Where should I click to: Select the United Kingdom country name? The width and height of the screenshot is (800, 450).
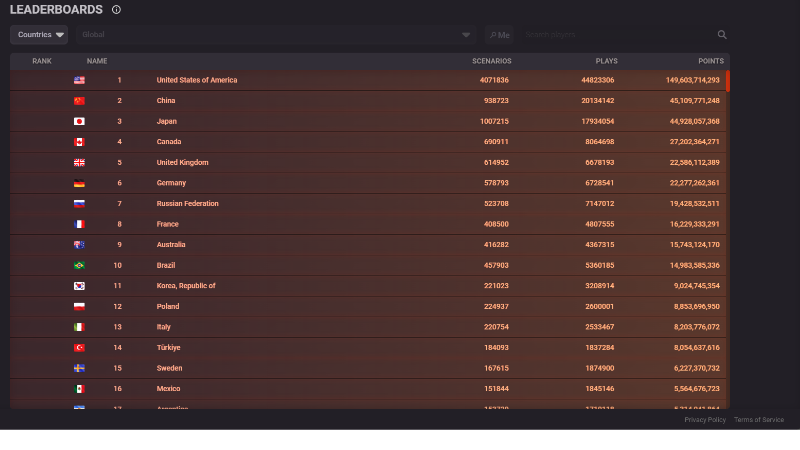(x=179, y=162)
